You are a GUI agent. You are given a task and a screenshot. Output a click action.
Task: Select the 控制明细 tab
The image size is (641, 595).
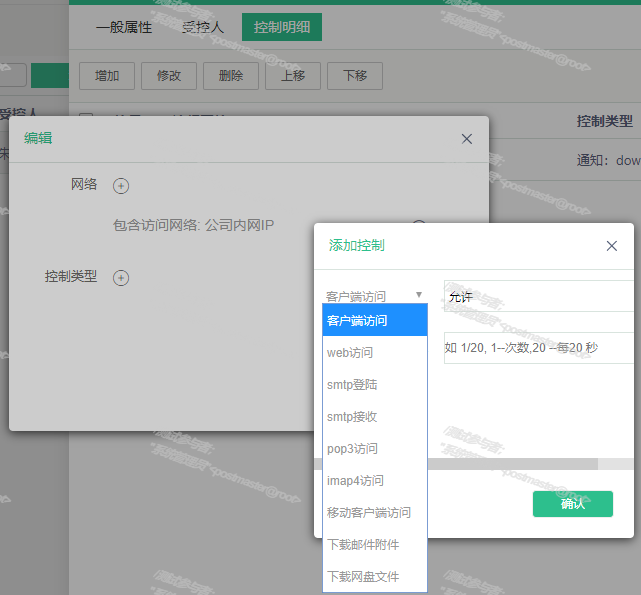tap(281, 27)
